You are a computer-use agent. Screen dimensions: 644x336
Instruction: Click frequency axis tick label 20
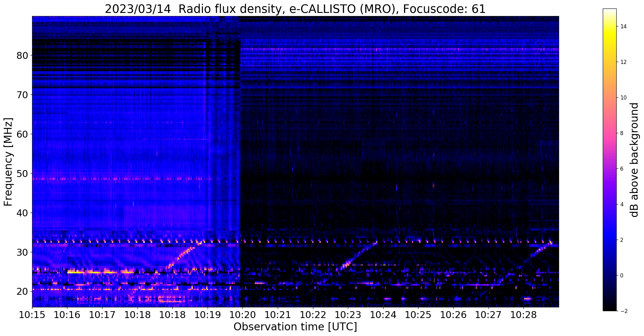pos(22,292)
